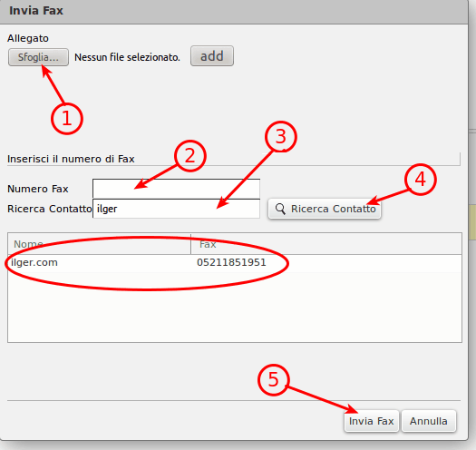Sort results by Fax column header
This screenshot has width=476, height=450.
point(326,244)
